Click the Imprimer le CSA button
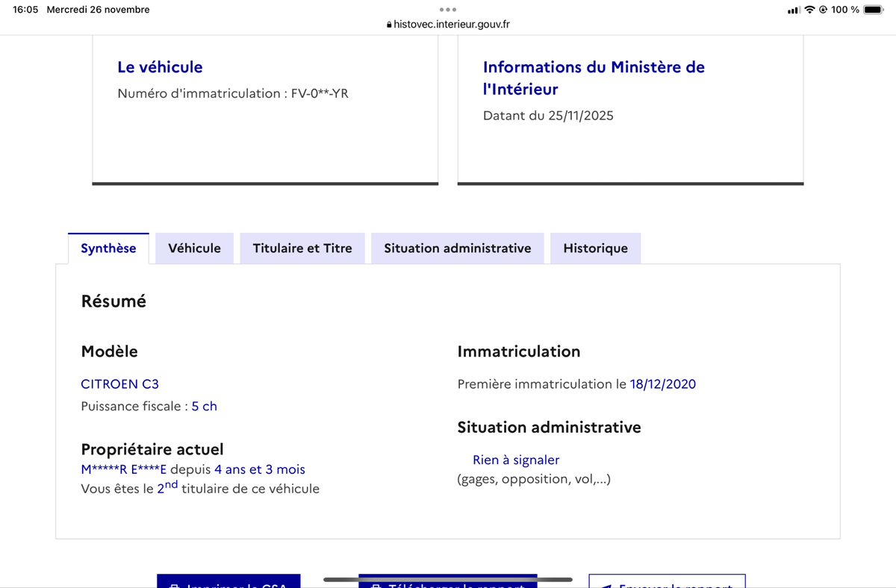 pyautogui.click(x=228, y=581)
